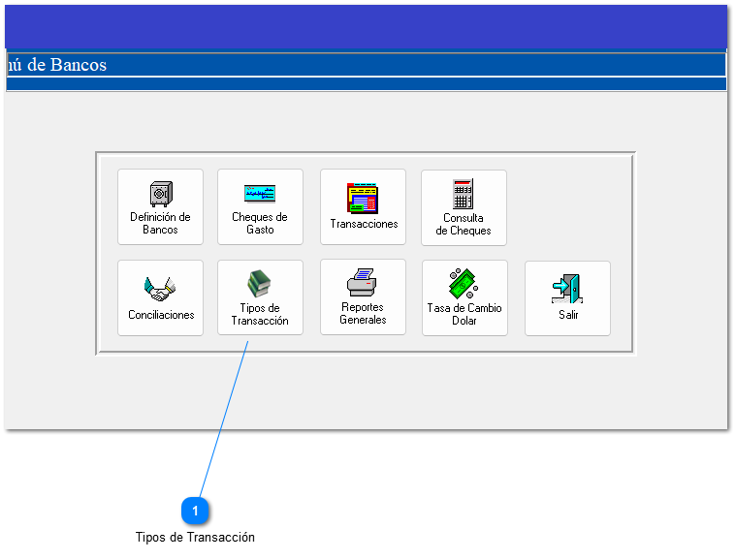736x560 pixels.
Task: Select the 'Consulta de Cheques' text label
Action: 464,225
